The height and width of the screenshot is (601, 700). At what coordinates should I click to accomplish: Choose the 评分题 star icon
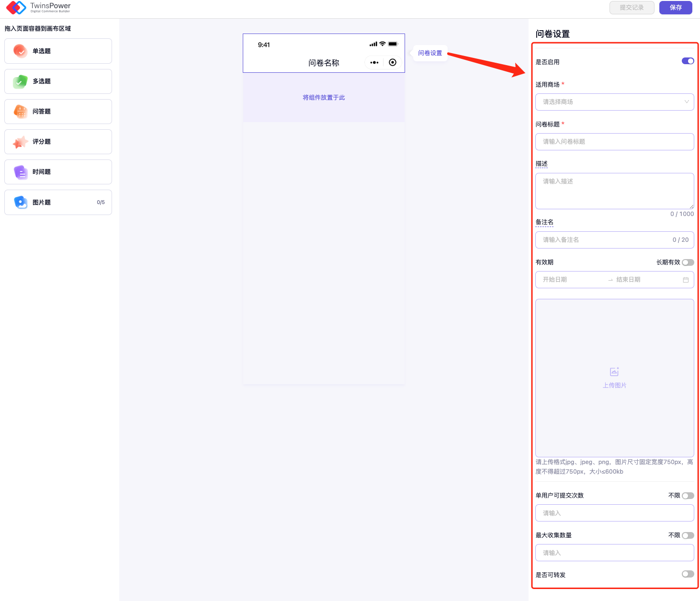click(x=20, y=142)
